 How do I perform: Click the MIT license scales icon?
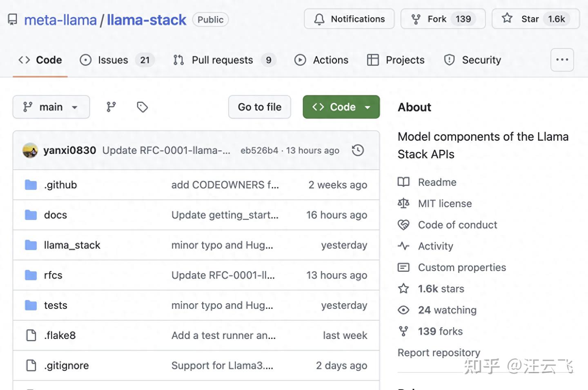403,203
